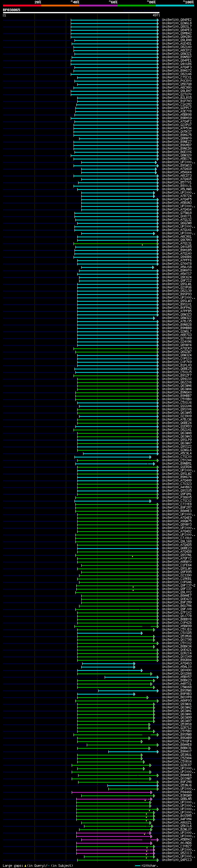Open hit UniRef100_Q9M842
The image size is (197, 868).
[177, 33]
